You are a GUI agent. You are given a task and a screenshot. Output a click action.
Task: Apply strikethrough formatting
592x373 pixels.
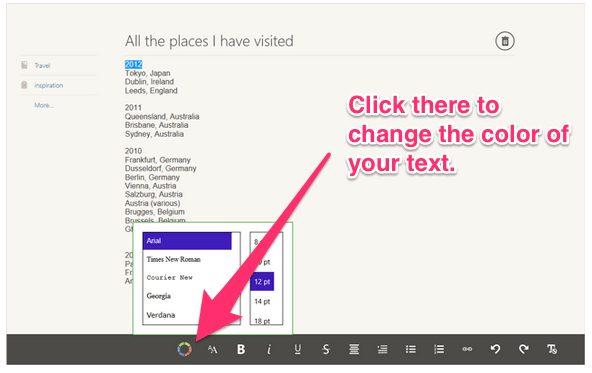326,350
